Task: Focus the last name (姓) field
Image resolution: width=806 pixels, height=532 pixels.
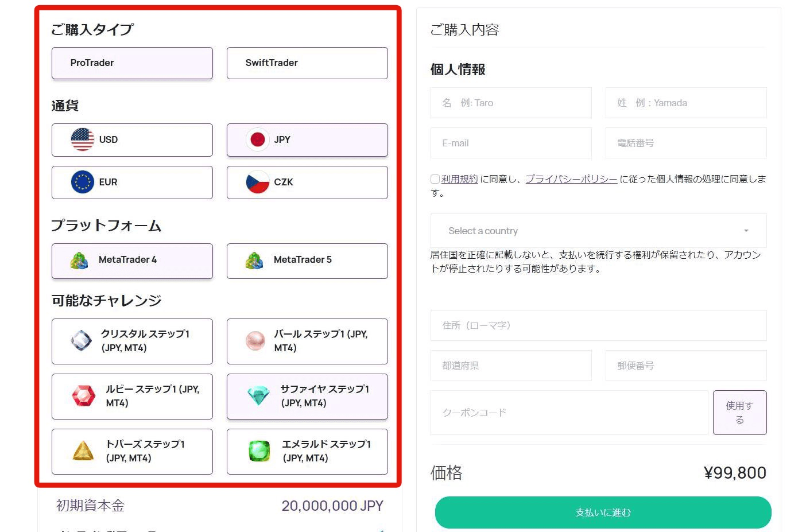Action: click(686, 103)
